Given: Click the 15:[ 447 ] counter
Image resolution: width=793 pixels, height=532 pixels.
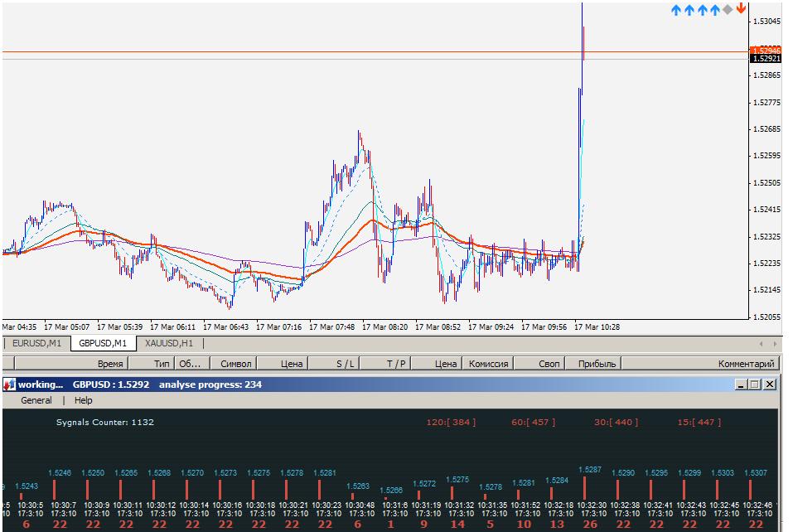Looking at the screenshot, I should (x=699, y=423).
